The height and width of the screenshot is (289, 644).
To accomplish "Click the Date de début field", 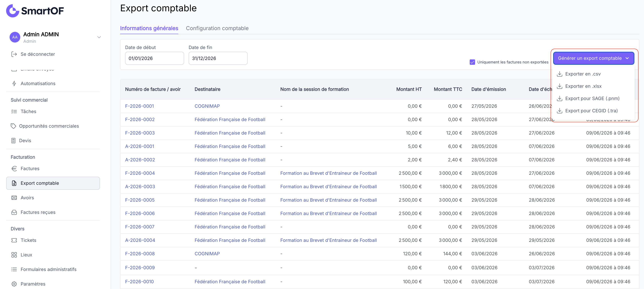I will 154,58.
